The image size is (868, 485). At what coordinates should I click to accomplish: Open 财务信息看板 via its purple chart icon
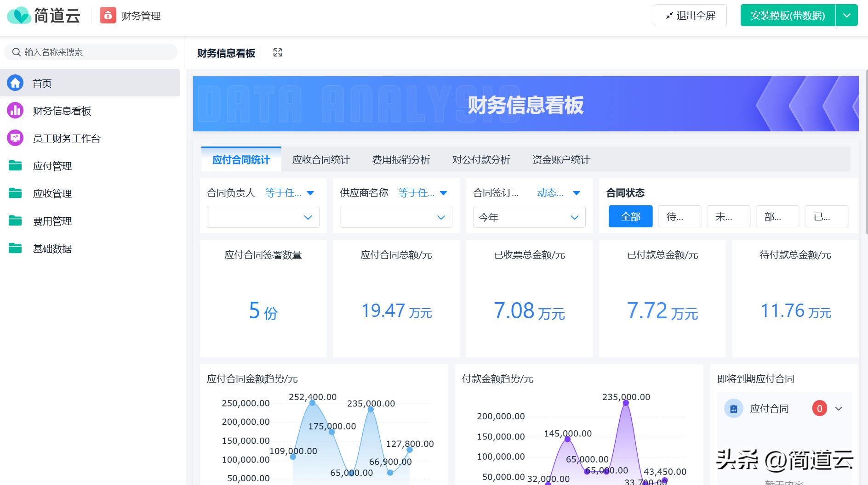pos(15,111)
